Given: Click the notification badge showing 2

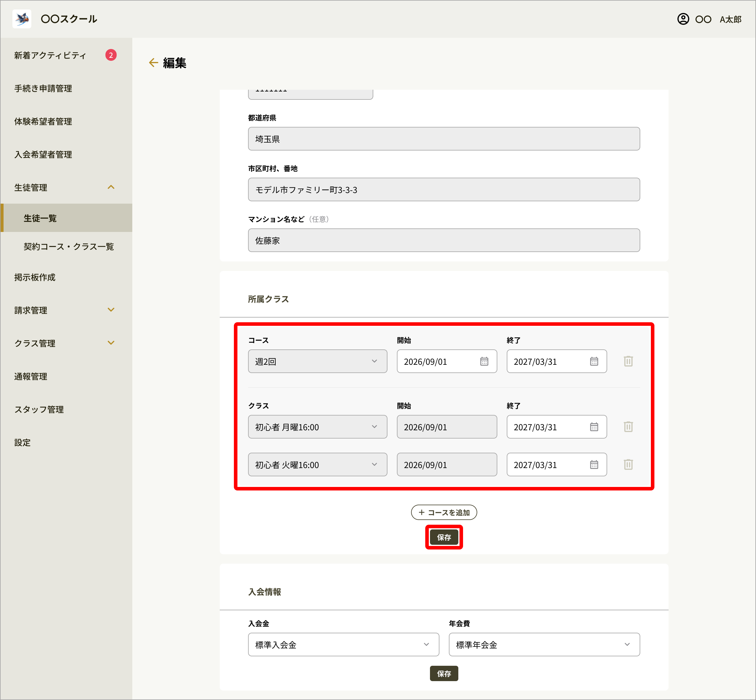Looking at the screenshot, I should point(111,55).
